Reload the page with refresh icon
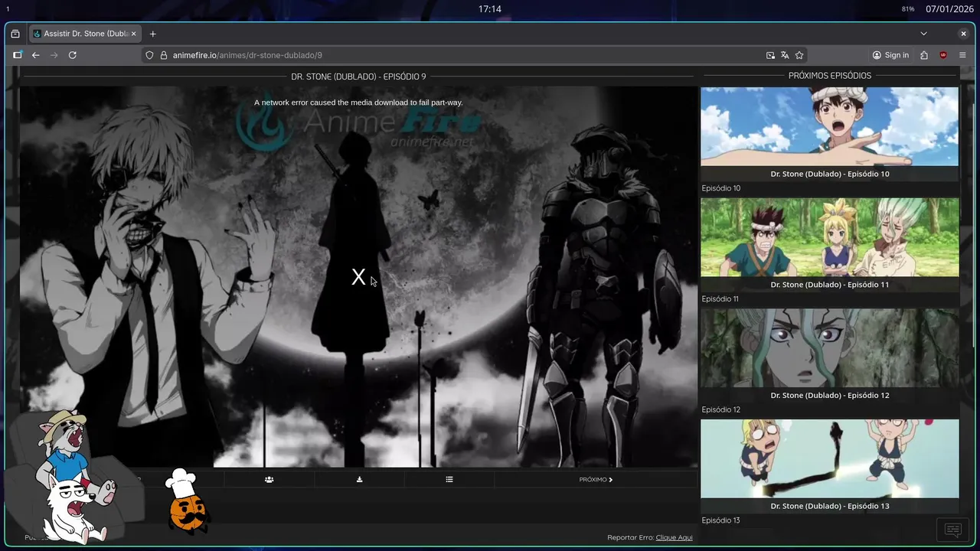Viewport: 980px width, 551px height. click(73, 55)
